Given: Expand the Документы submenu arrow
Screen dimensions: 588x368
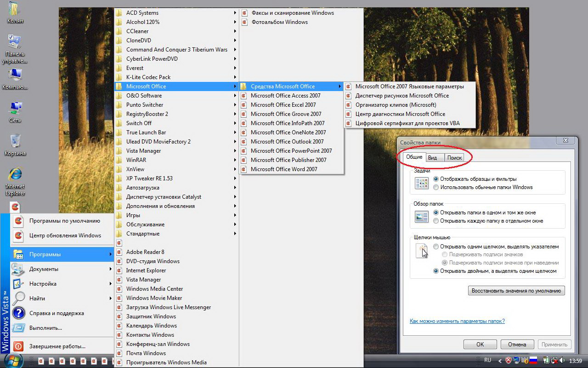Looking at the screenshot, I should tap(111, 269).
